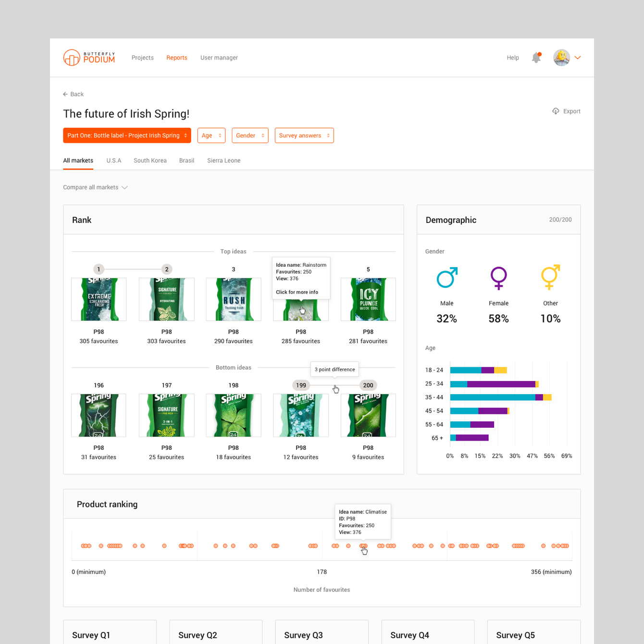Click the Butterfly Podium logo
The width and height of the screenshot is (644, 644).
tap(89, 58)
